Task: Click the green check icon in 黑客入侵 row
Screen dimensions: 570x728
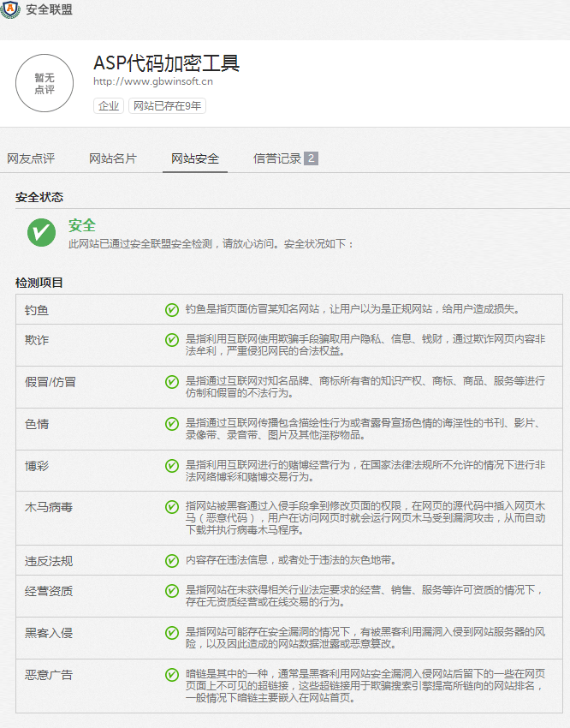Action: (x=172, y=633)
